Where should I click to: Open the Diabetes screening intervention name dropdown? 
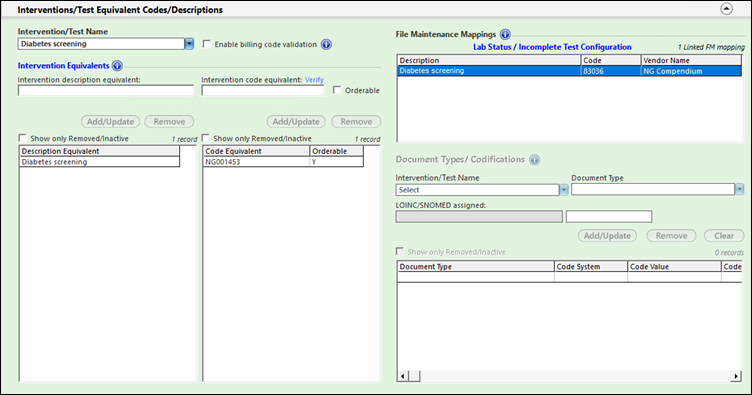pyautogui.click(x=189, y=44)
